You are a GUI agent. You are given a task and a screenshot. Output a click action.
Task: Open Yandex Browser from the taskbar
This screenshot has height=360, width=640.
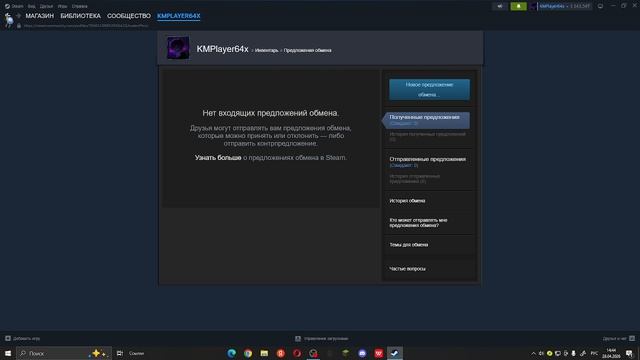click(x=280, y=353)
